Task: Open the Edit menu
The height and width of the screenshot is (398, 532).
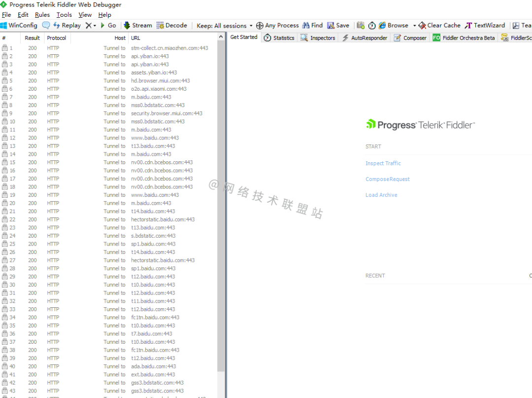Action: click(x=23, y=15)
